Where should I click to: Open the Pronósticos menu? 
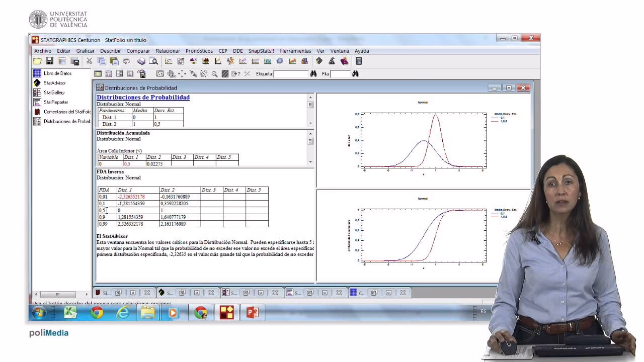pyautogui.click(x=199, y=51)
